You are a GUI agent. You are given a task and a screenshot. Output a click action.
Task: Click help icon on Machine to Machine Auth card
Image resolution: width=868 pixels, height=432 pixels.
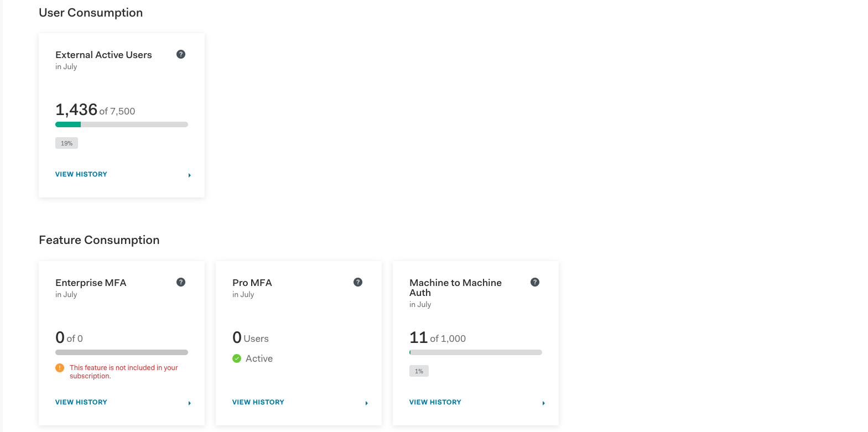pyautogui.click(x=535, y=282)
